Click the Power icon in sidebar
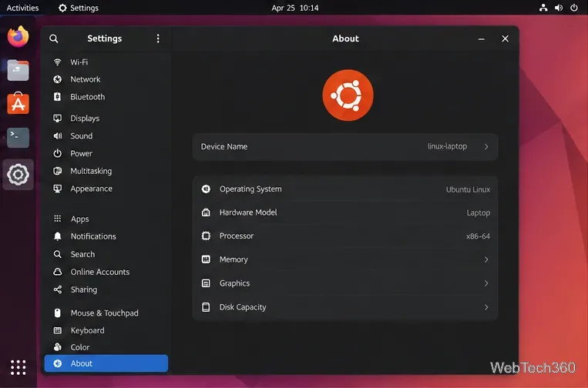The image size is (588, 388). tap(57, 153)
